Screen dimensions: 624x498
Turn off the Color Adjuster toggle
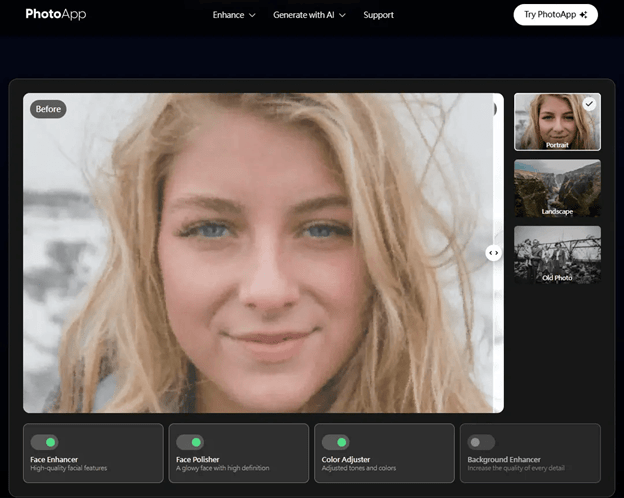coord(336,442)
